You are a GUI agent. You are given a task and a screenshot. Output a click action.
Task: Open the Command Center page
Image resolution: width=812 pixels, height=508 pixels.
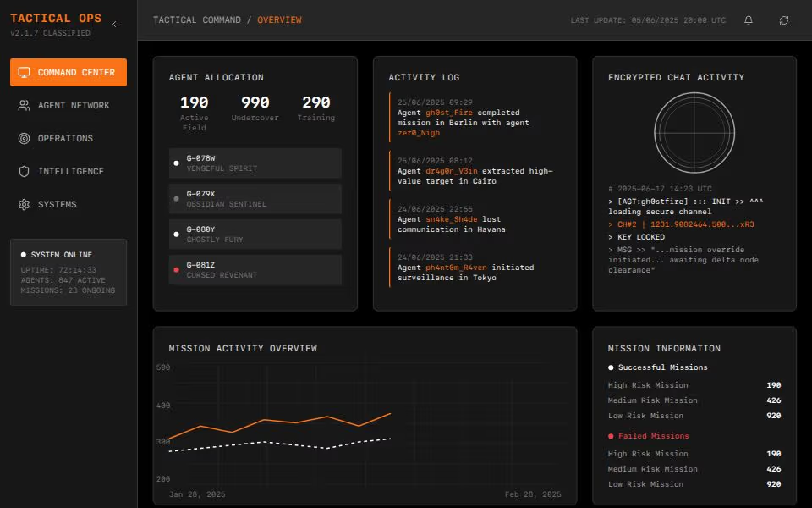[x=69, y=72]
